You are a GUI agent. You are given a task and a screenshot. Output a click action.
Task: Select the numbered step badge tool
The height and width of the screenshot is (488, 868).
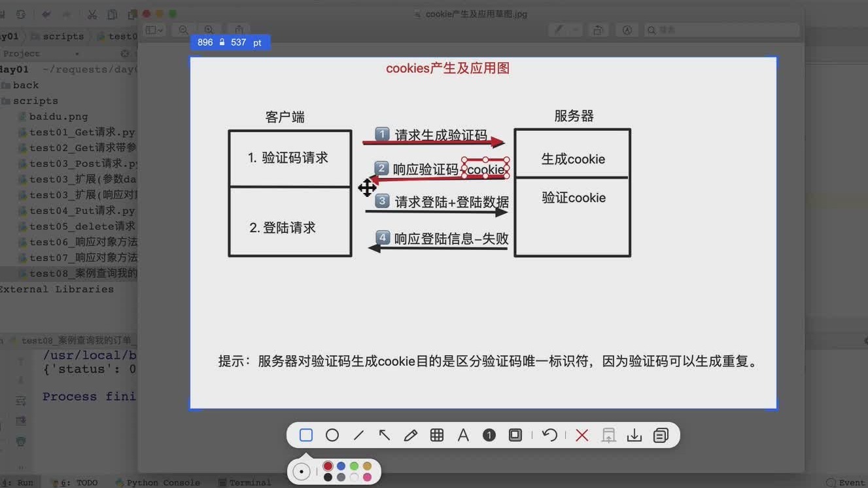click(489, 434)
